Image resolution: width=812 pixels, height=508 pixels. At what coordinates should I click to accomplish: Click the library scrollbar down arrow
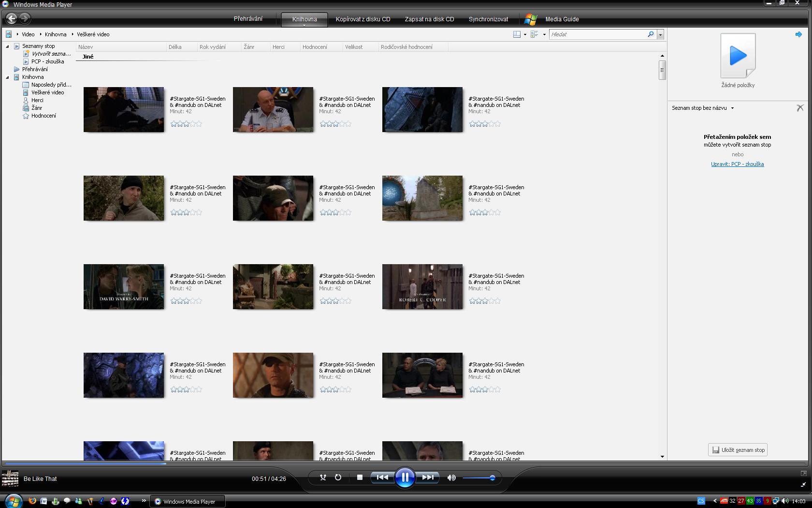pos(662,456)
